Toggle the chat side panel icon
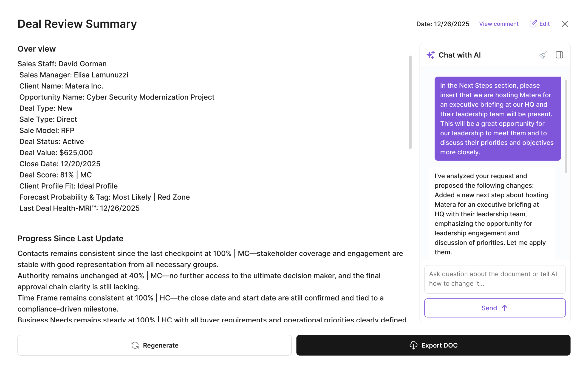588x373 pixels. (559, 55)
